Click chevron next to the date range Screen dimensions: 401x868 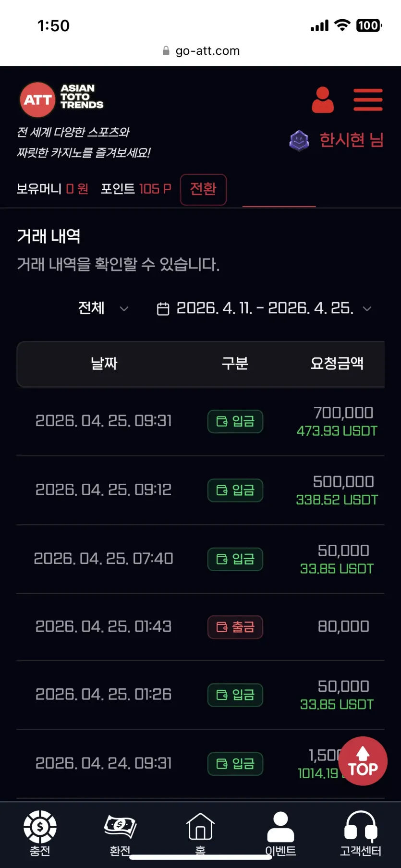point(367,308)
